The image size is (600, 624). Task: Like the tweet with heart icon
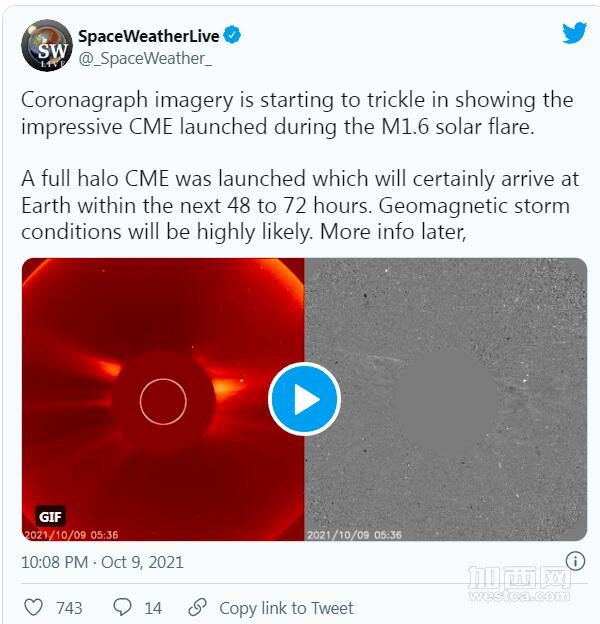[x=33, y=607]
